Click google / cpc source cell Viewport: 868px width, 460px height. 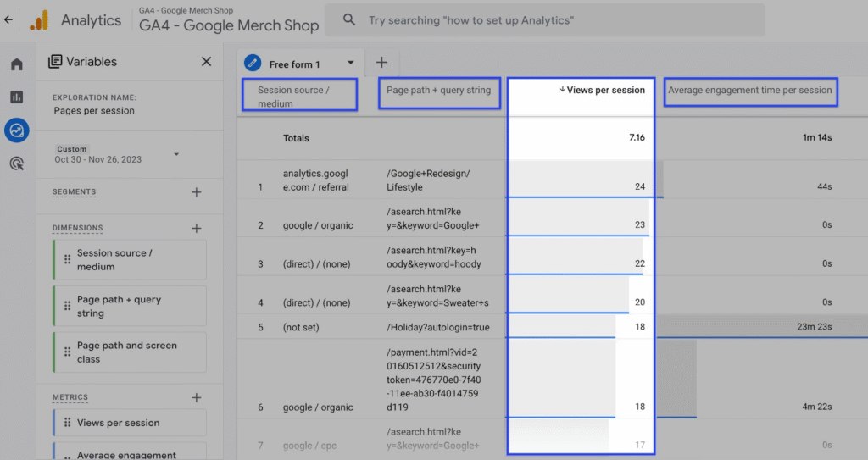coord(309,446)
